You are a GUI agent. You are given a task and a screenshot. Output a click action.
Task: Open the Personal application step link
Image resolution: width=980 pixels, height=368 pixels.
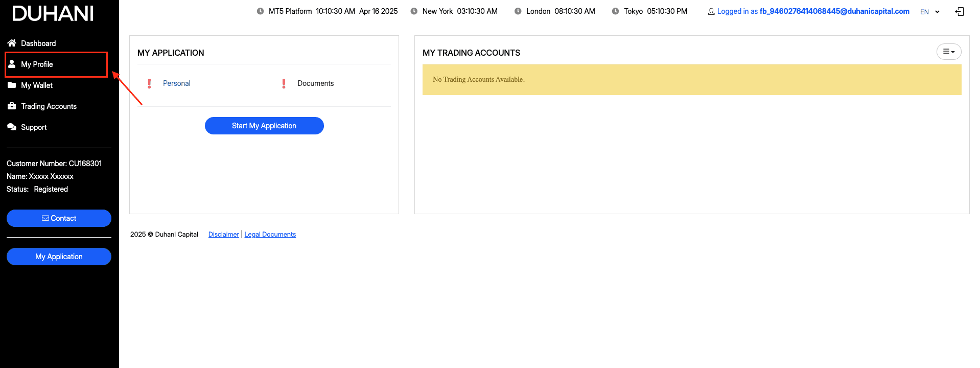[x=177, y=83]
